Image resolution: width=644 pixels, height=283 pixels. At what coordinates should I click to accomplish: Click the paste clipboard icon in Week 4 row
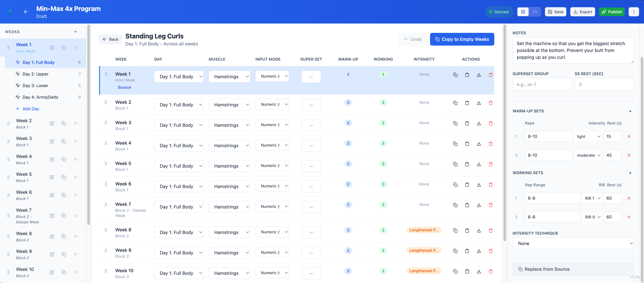click(x=467, y=144)
